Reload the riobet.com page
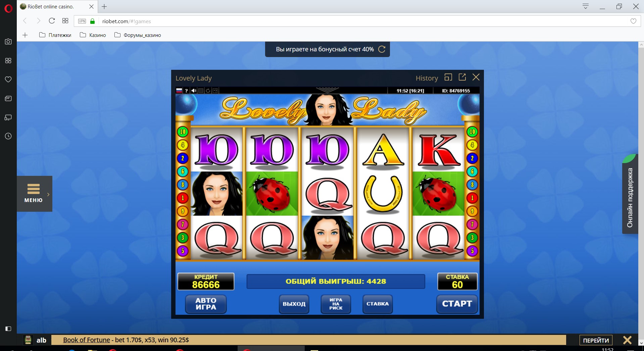The image size is (644, 351). [x=52, y=21]
